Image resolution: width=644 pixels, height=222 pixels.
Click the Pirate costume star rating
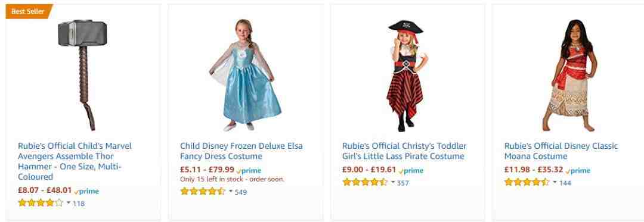tap(365, 182)
